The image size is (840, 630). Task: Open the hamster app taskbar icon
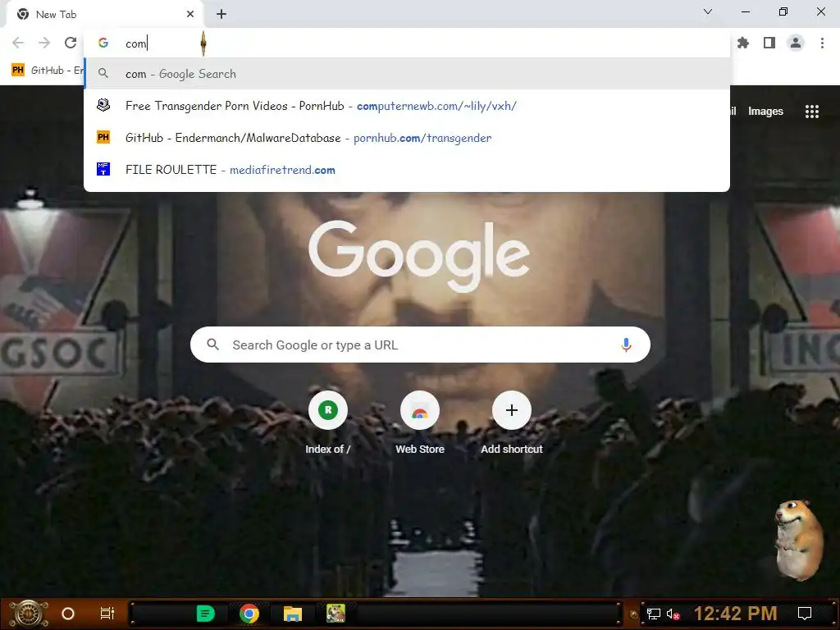click(x=336, y=613)
